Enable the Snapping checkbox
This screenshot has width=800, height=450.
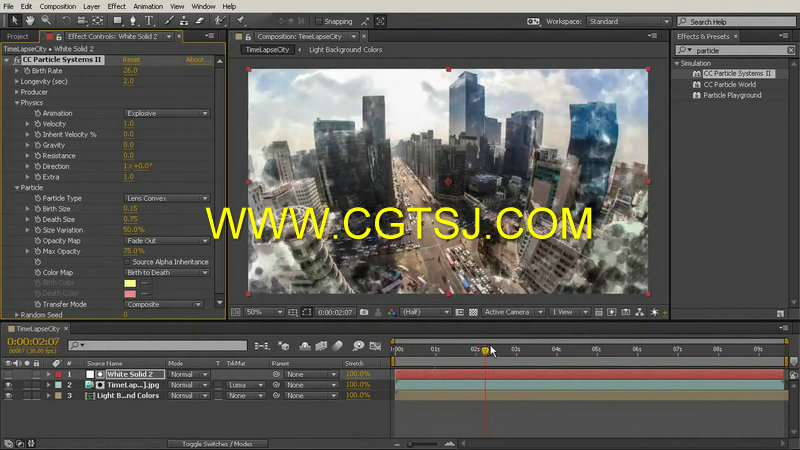point(319,21)
